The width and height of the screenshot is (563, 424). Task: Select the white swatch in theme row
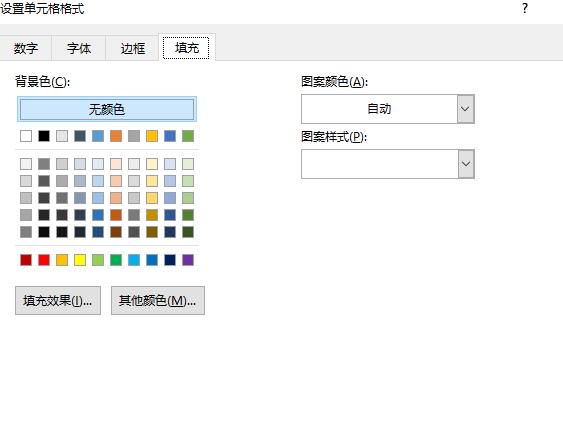pos(26,136)
